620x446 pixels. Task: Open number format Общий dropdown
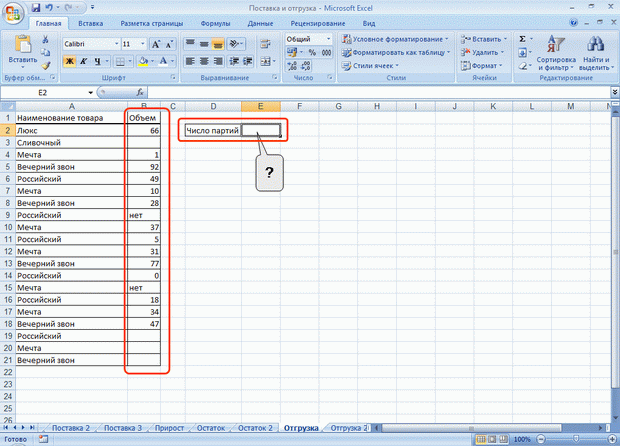pos(328,39)
